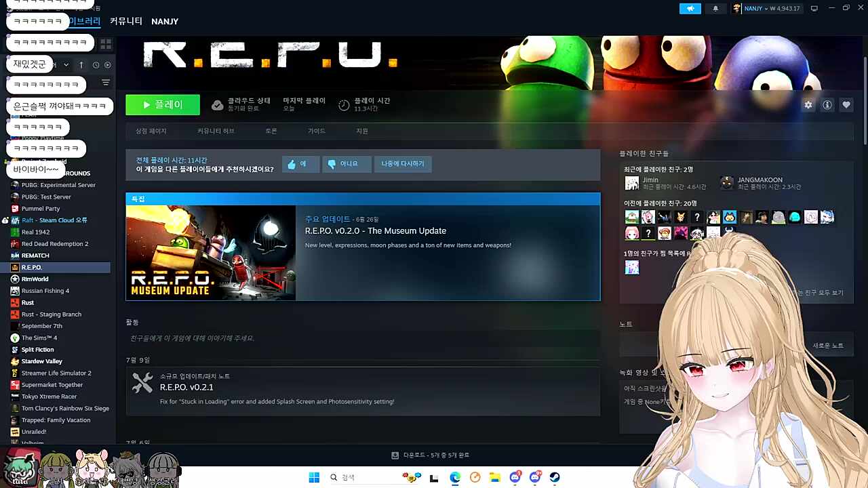The width and height of the screenshot is (868, 488).
Task: Open File Explorer from the taskbar
Action: (495, 478)
